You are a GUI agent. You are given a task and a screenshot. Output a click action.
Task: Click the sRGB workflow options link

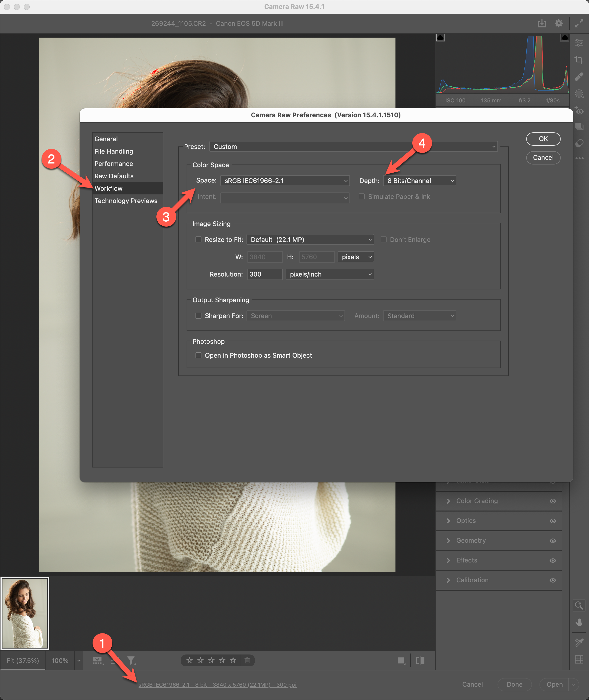pos(217,685)
